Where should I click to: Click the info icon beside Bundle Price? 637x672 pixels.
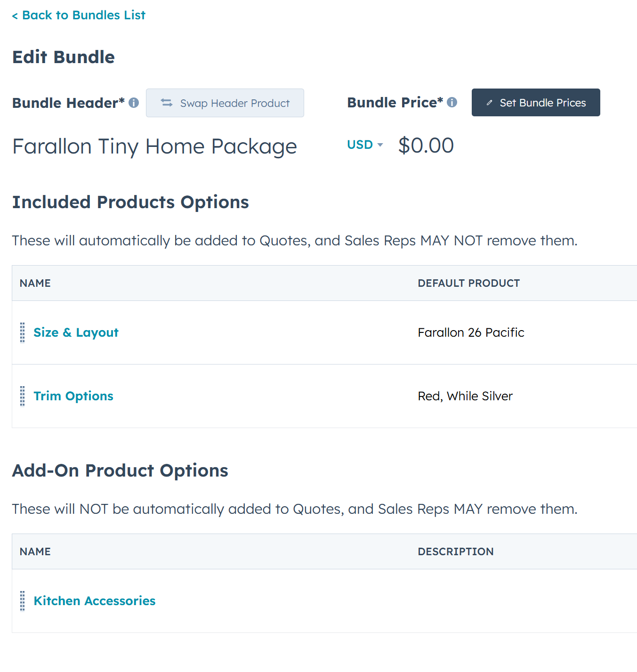point(452,102)
